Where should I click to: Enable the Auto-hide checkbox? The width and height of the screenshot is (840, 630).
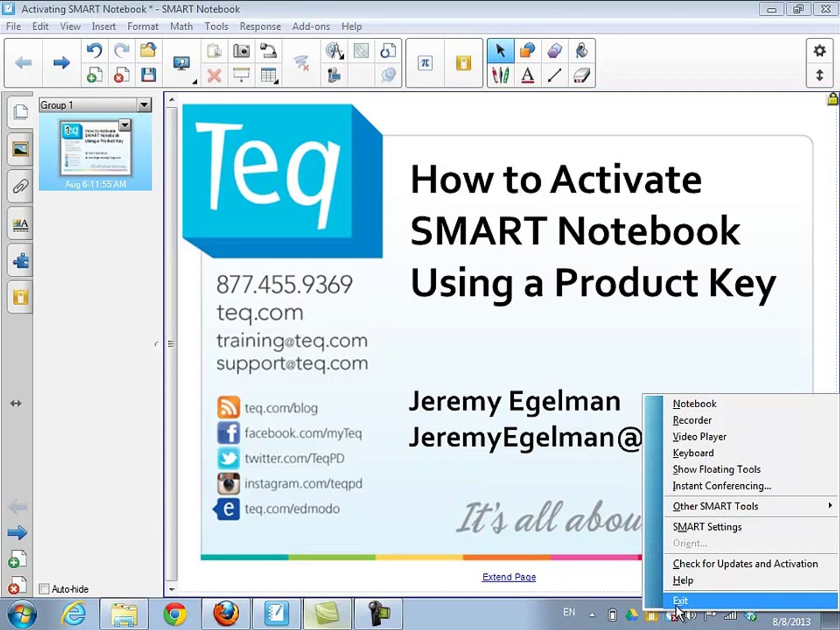tap(44, 589)
